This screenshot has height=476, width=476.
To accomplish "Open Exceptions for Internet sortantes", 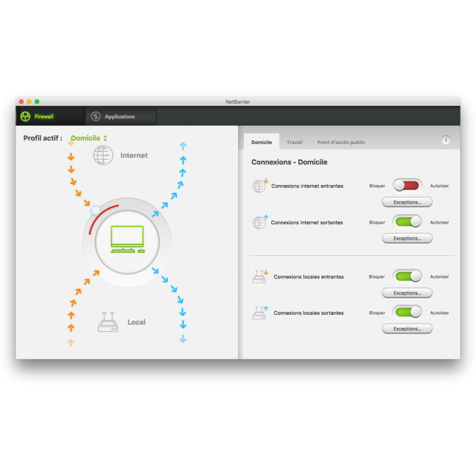I will click(407, 239).
